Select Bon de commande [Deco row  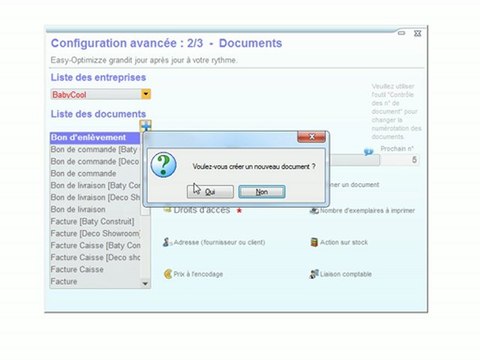(x=95, y=162)
